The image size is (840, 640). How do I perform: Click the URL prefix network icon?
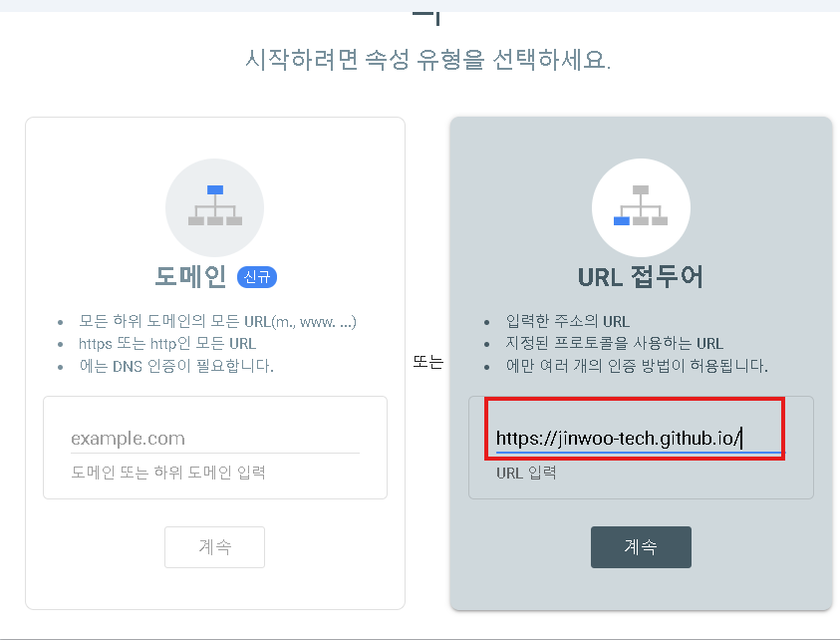[641, 207]
